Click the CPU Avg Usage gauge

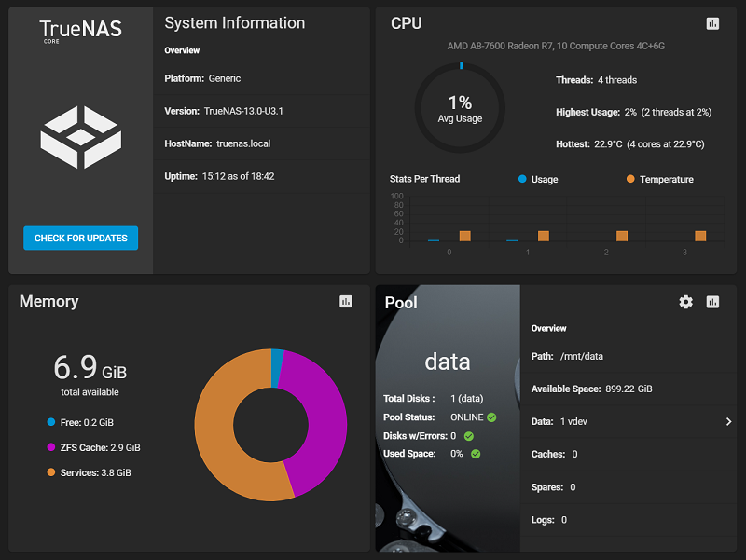pyautogui.click(x=460, y=108)
